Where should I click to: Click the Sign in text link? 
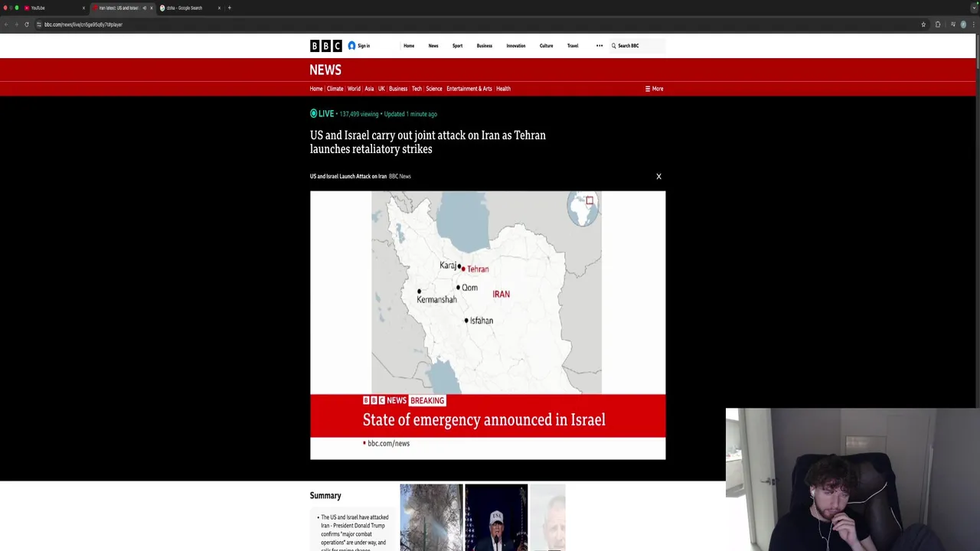click(x=364, y=46)
